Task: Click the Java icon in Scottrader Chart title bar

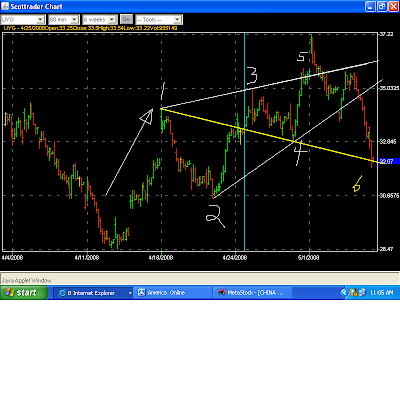Action: [5, 6]
